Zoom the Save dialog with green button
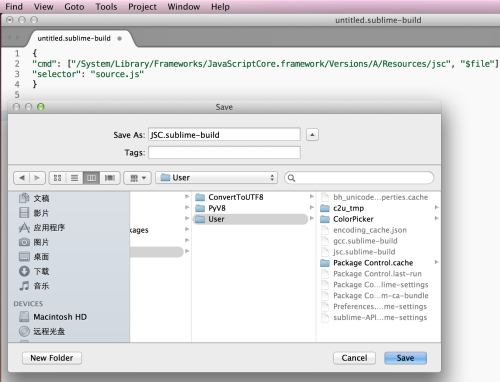This screenshot has height=382, width=500. pos(41,107)
